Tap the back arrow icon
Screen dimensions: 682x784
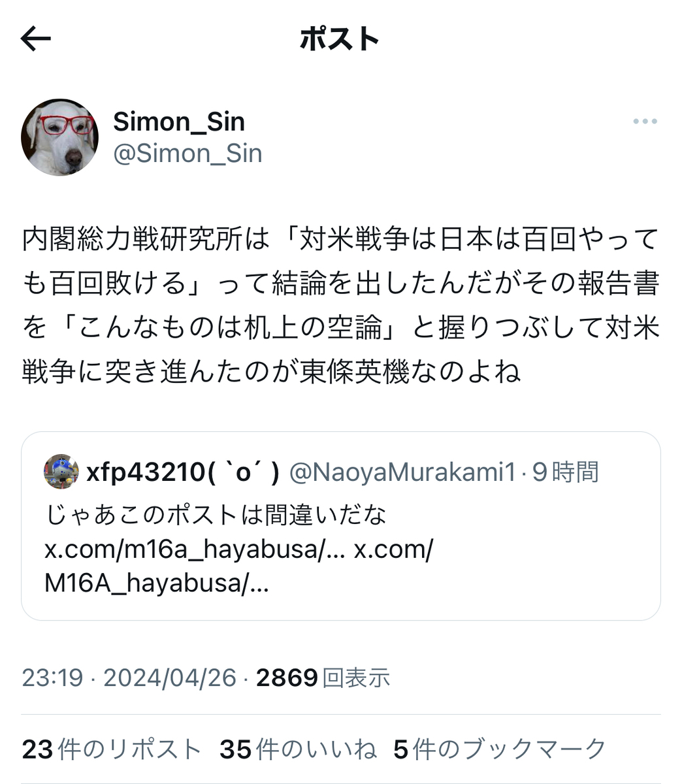pos(36,39)
